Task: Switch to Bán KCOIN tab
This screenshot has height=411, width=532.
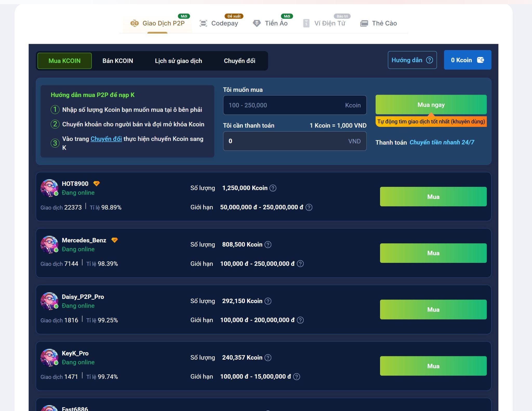Action: 118,61
